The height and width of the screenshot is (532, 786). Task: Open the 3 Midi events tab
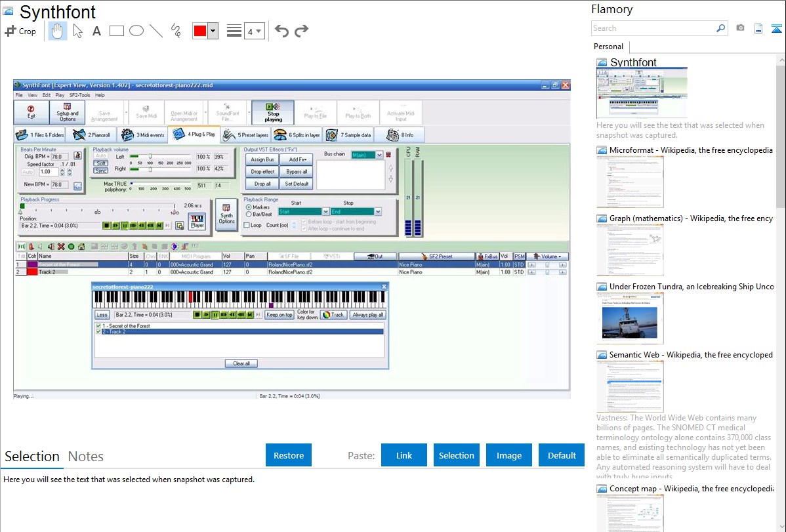[x=143, y=135]
